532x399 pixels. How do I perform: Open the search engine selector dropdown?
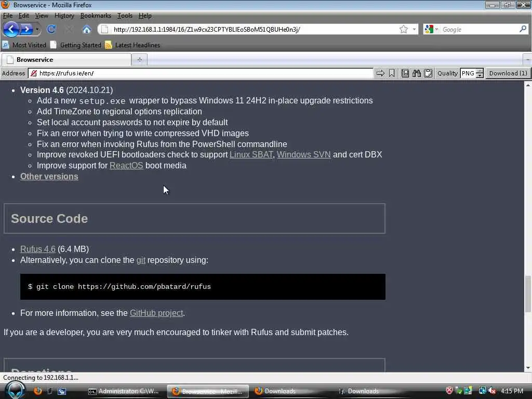(432, 30)
